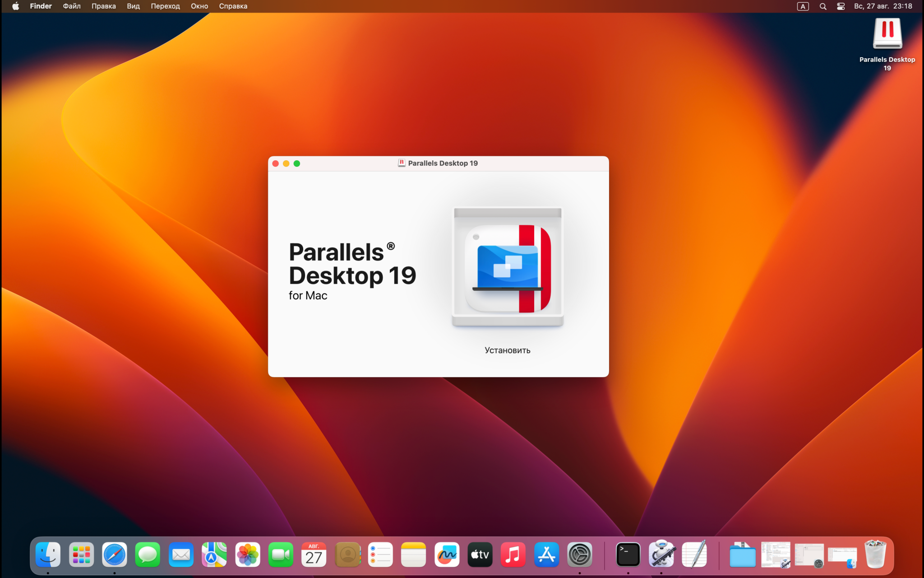Open Apple TV from the Dock
Image resolution: width=924 pixels, height=578 pixels.
[480, 555]
